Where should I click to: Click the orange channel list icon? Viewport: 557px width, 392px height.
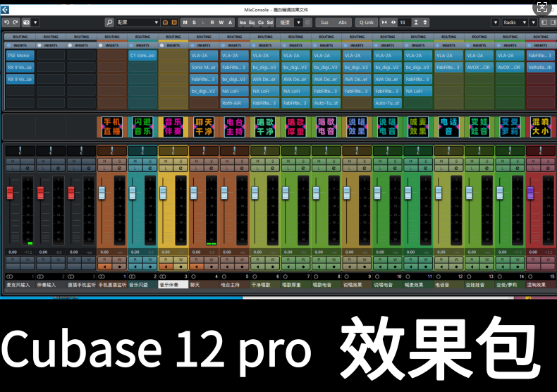click(174, 23)
